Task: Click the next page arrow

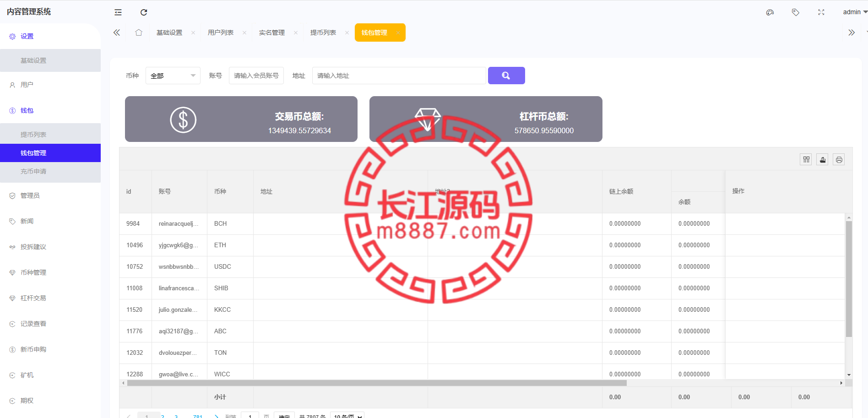Action: 217,416
